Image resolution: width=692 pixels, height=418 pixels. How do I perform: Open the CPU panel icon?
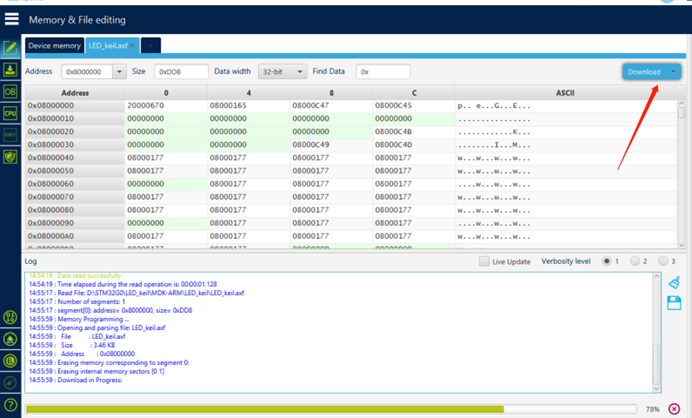[x=10, y=113]
